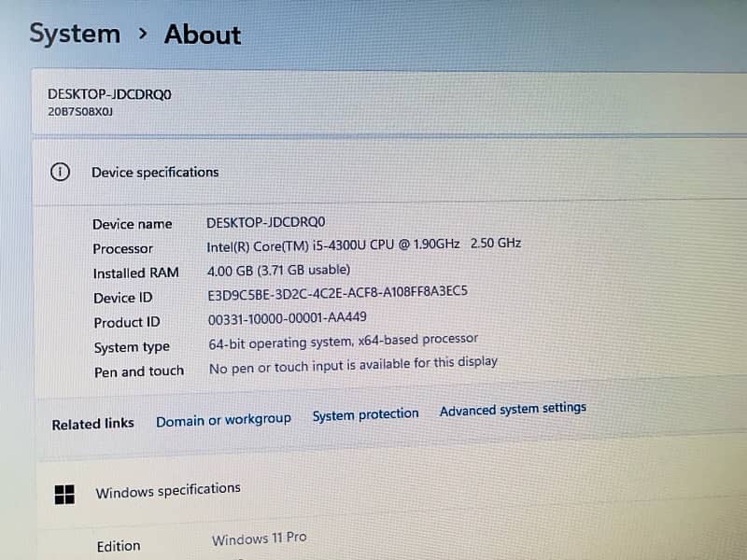Select the DESKTOP-JDCDRQ0 header name
This screenshot has height=560, width=747.
109,94
